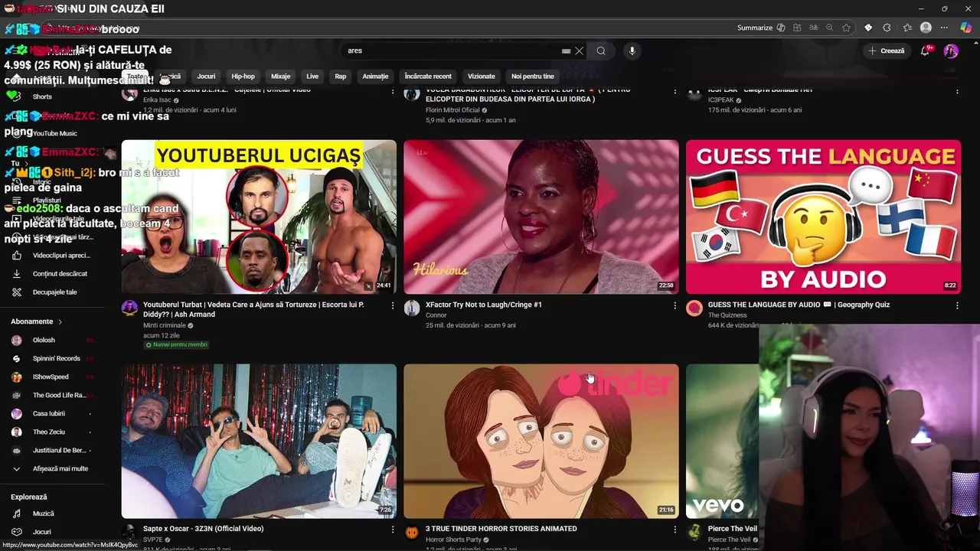Open the Sapte x Oscar 3Z3N thumbnail
Image resolution: width=980 pixels, height=551 pixels.
click(259, 441)
